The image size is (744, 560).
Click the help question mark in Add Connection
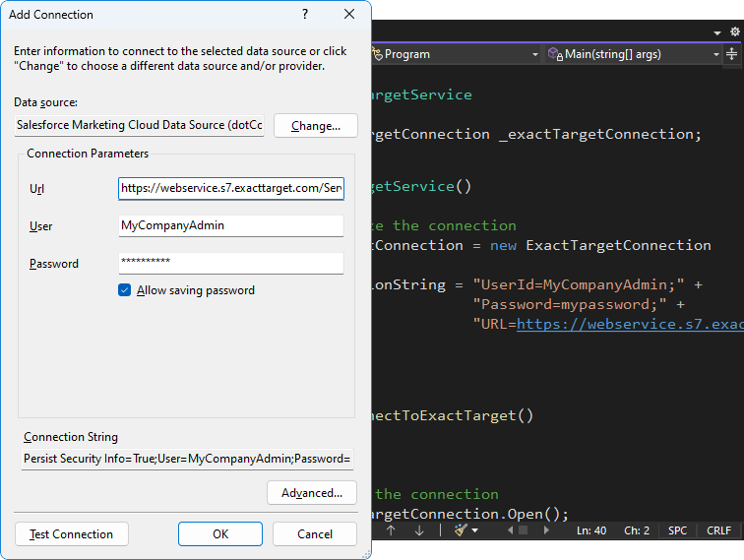pyautogui.click(x=305, y=14)
